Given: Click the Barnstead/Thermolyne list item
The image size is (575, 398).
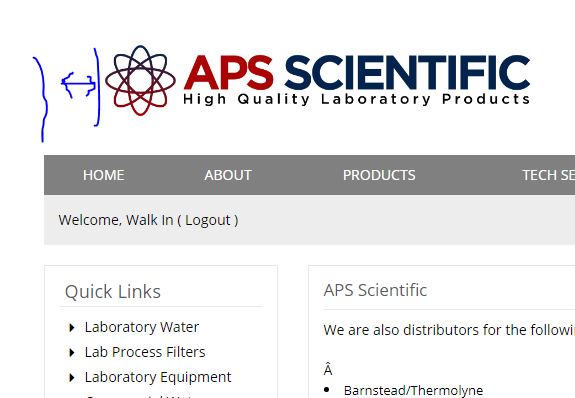Looking at the screenshot, I should [x=413, y=390].
